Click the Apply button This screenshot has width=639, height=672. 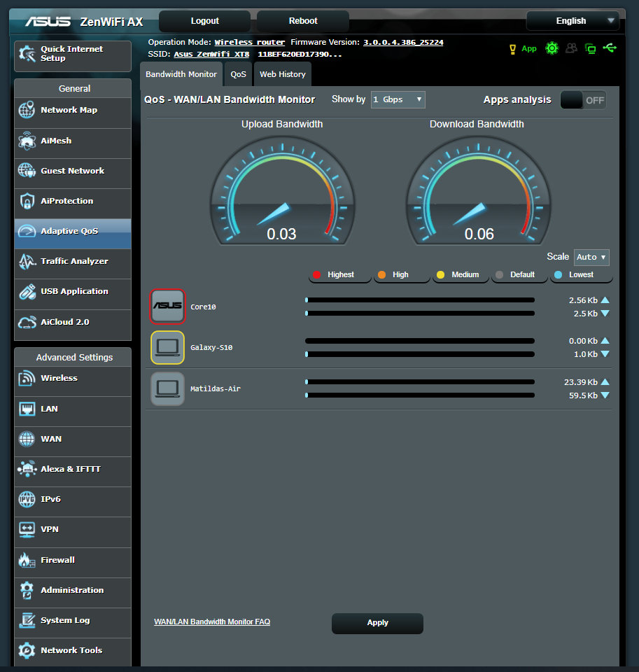tap(377, 623)
